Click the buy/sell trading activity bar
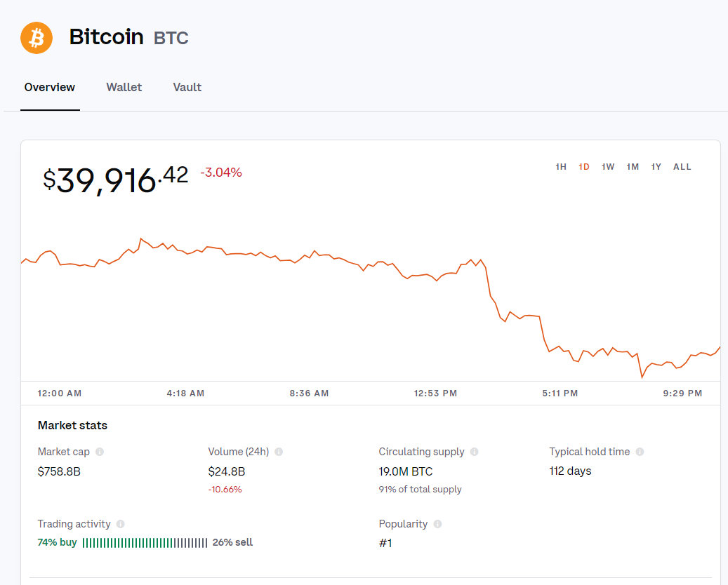Image resolution: width=728 pixels, height=585 pixels. [145, 543]
